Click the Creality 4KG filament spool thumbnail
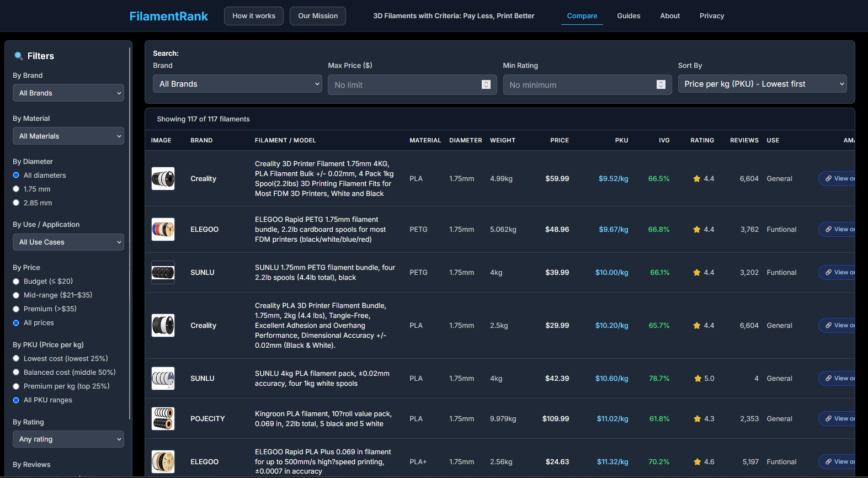The width and height of the screenshot is (868, 478). click(x=163, y=179)
